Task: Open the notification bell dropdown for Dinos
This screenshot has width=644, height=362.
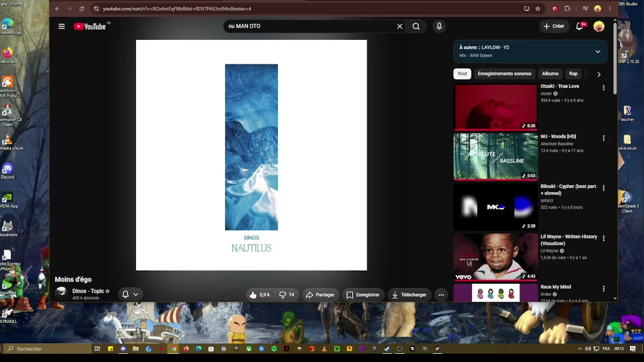Action: point(130,295)
